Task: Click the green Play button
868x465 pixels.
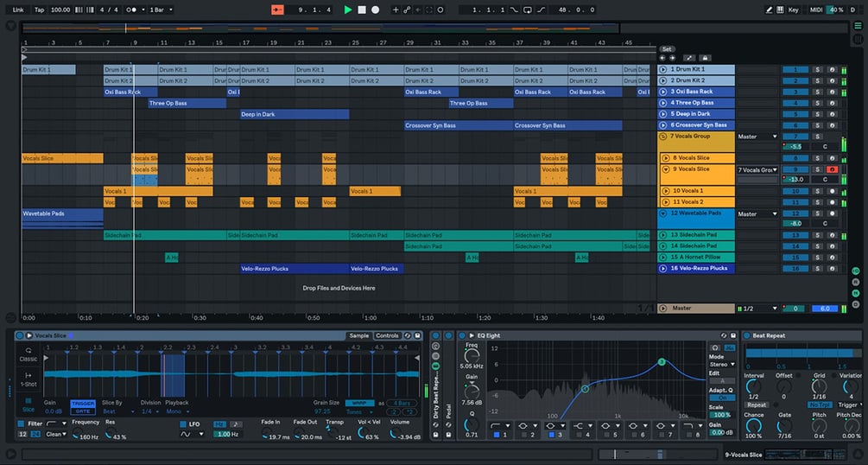Action: tap(348, 10)
